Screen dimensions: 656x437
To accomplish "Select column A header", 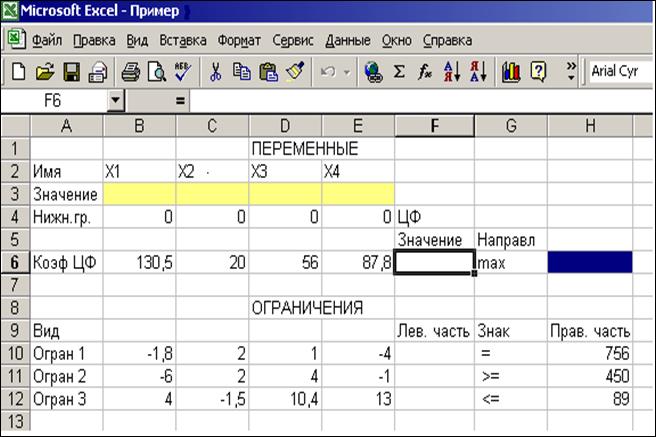I will click(x=66, y=126).
